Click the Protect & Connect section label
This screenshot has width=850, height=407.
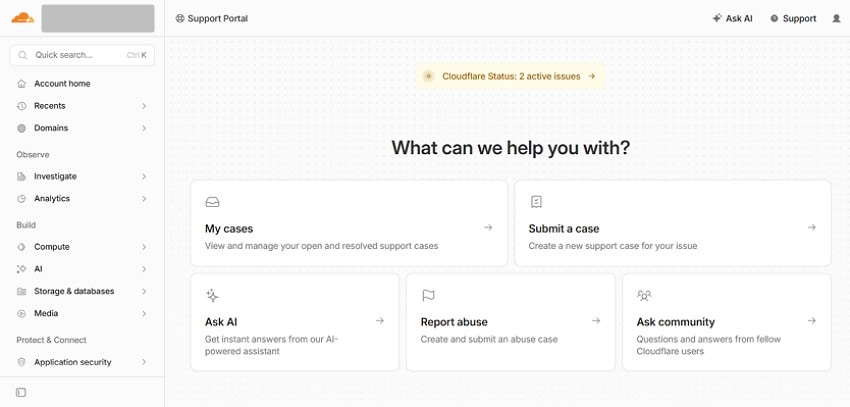51,340
